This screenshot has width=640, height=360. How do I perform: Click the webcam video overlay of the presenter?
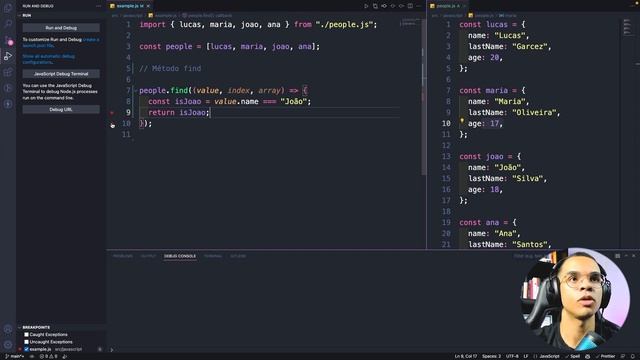pos(575,299)
